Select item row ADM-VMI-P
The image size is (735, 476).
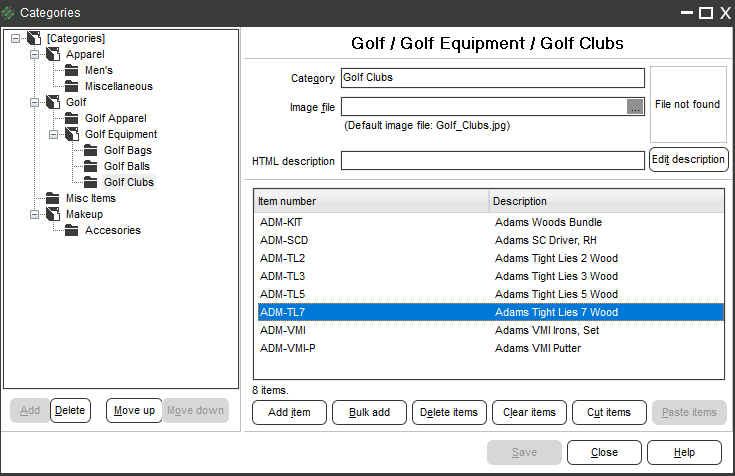[x=491, y=348]
